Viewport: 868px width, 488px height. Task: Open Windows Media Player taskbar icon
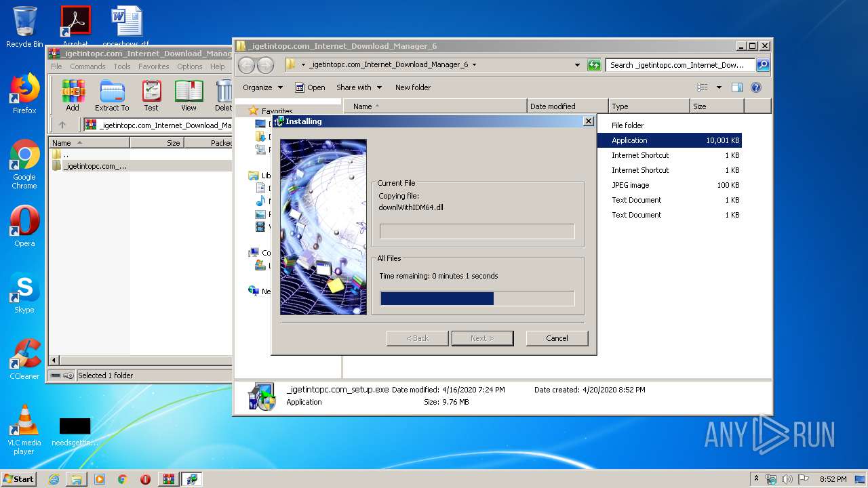pos(100,479)
